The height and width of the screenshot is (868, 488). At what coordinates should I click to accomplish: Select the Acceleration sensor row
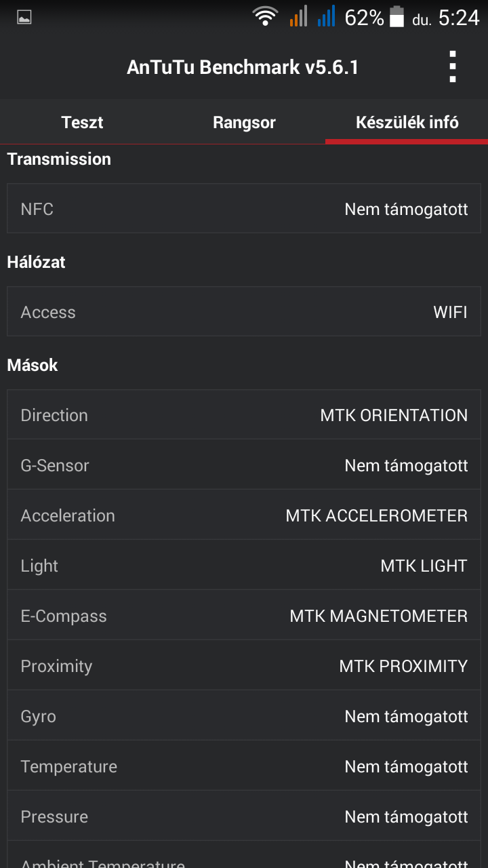[244, 515]
